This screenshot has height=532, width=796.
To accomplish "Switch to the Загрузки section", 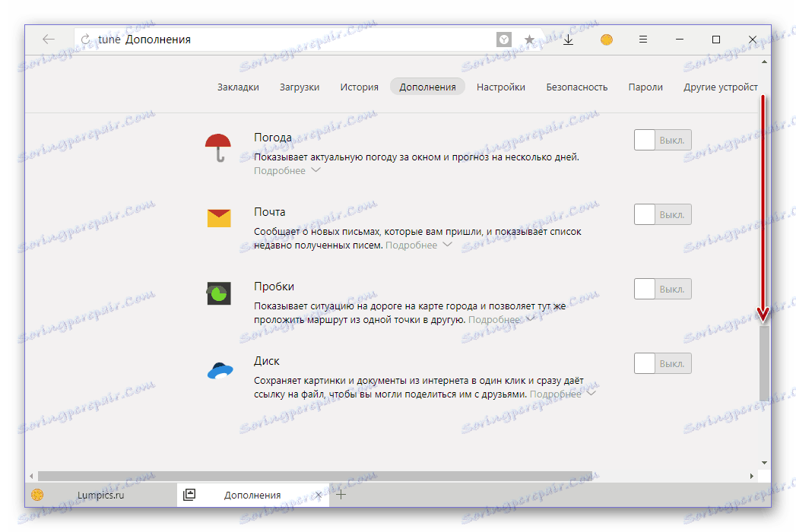I will (300, 87).
